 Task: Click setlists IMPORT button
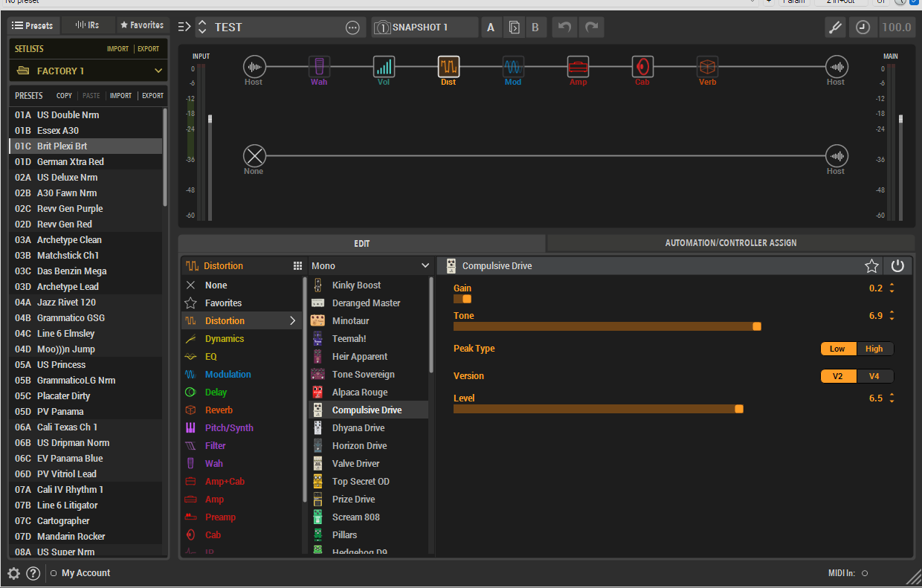[x=117, y=49]
